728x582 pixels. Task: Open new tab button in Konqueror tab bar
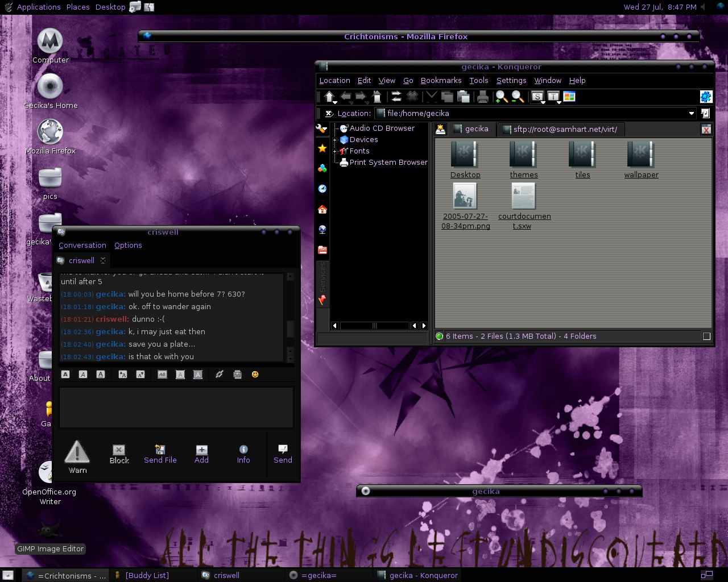(440, 130)
